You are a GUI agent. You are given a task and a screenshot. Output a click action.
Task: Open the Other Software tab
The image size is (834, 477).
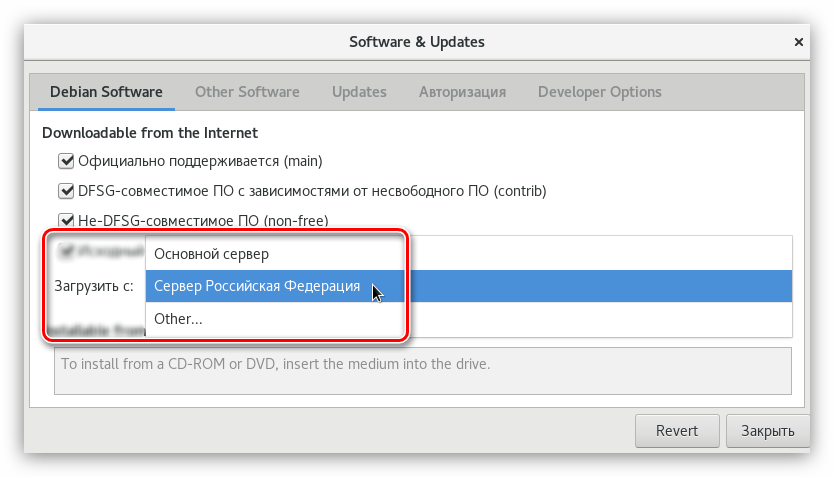coord(247,92)
